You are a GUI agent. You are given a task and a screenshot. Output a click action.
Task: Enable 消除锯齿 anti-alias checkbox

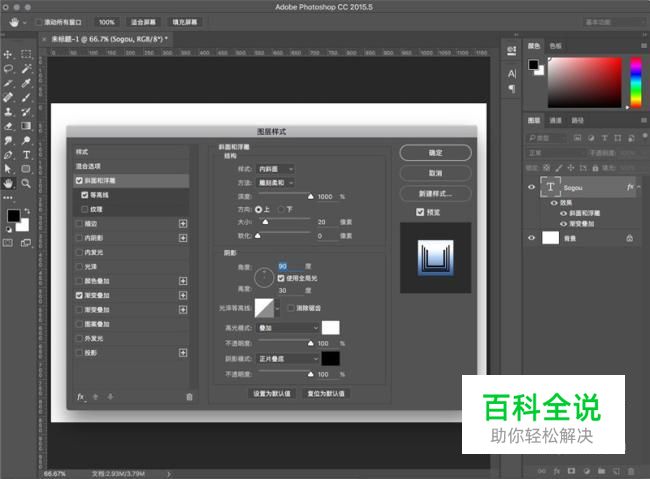click(291, 308)
